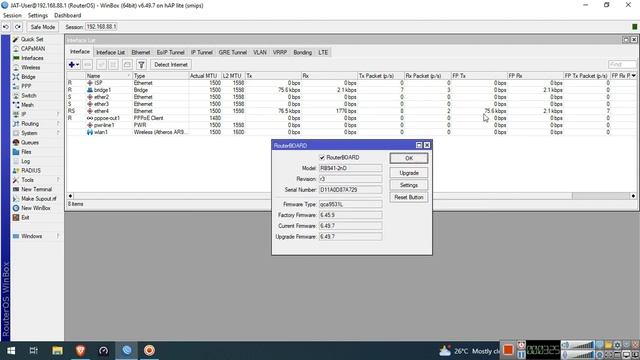Open the Mesh menu
This screenshot has width=640, height=360.
coord(27,105)
